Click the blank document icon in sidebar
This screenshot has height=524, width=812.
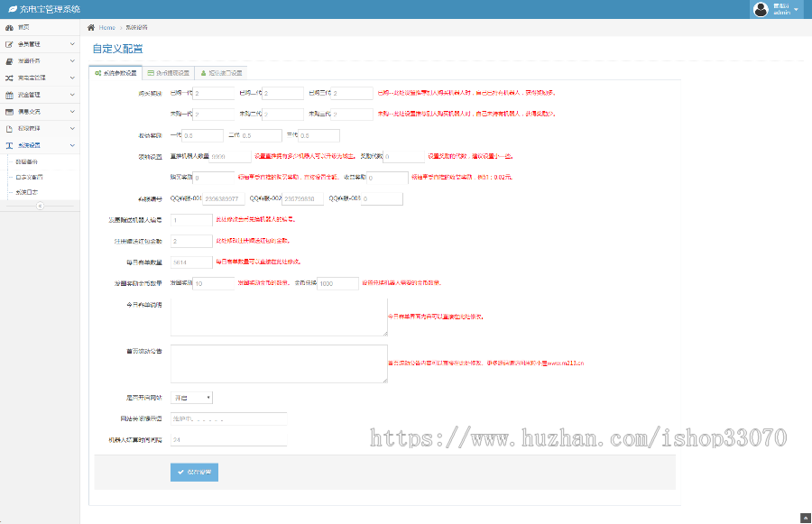(9, 128)
